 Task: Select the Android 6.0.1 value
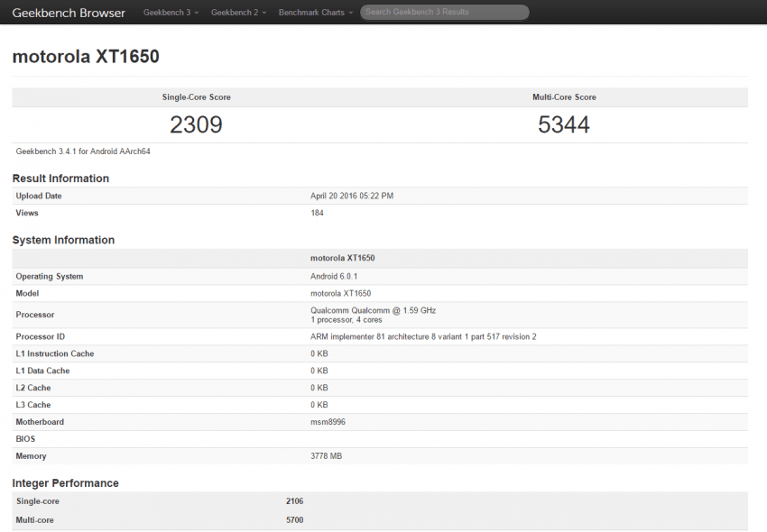(334, 277)
